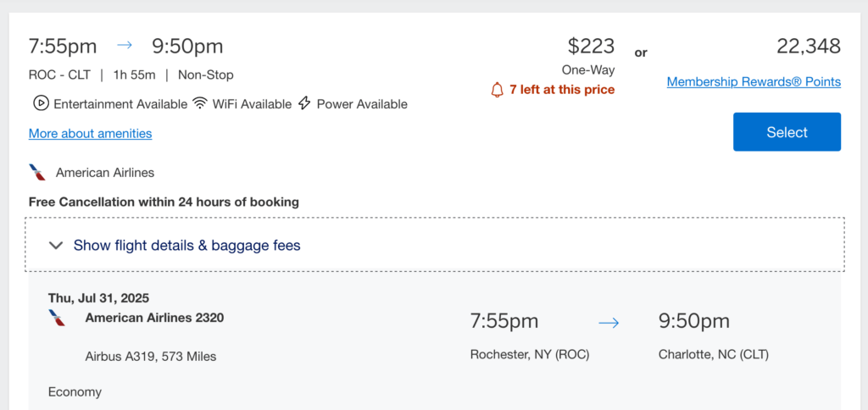Screen dimensions: 868x410
Task: Click the WiFi Available icon
Action: pos(200,104)
